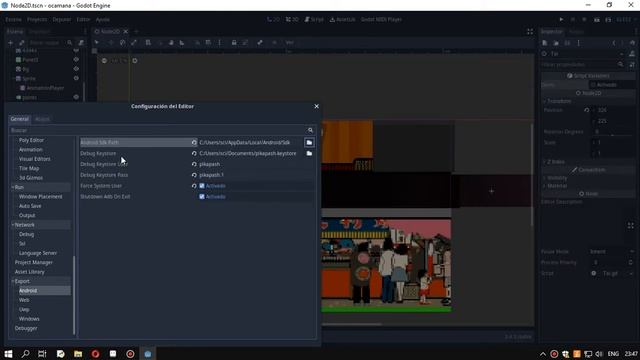This screenshot has width=640, height=360.
Task: Open the Depurar menu
Action: 62,19
